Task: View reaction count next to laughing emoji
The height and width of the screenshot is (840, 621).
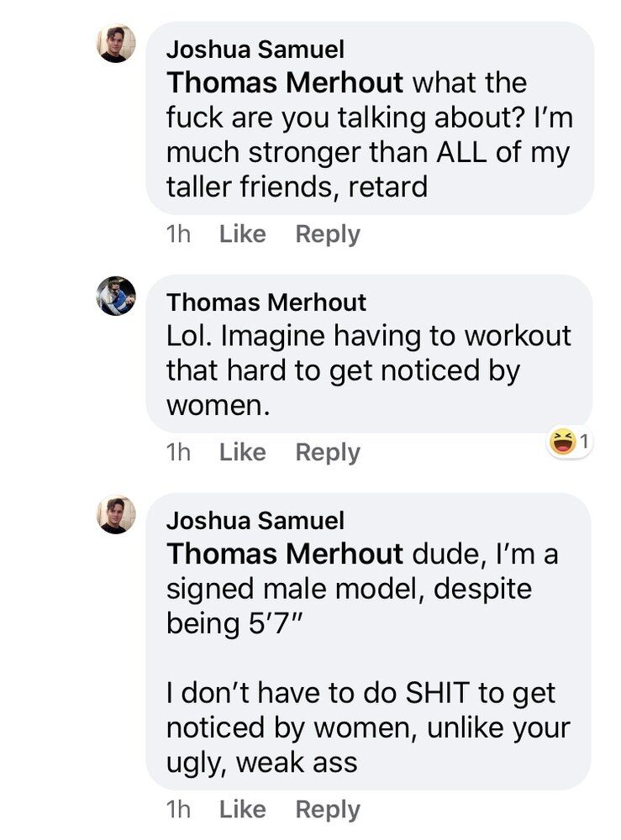Action: tap(584, 442)
